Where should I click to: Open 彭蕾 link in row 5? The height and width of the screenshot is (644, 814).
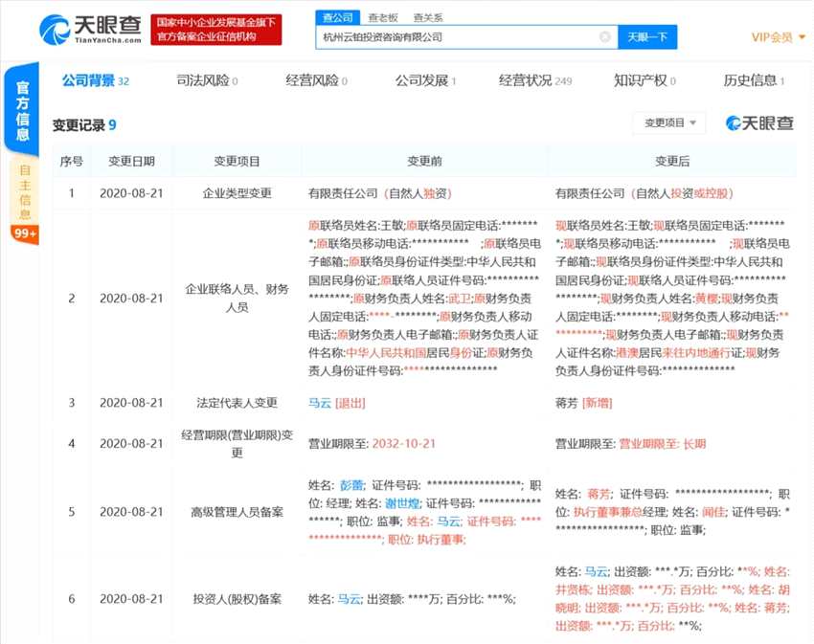[351, 485]
